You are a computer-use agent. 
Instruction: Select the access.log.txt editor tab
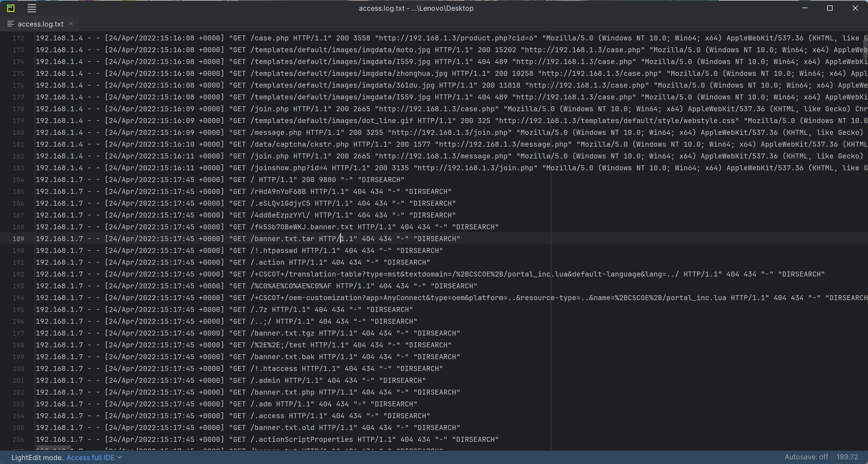pyautogui.click(x=40, y=24)
